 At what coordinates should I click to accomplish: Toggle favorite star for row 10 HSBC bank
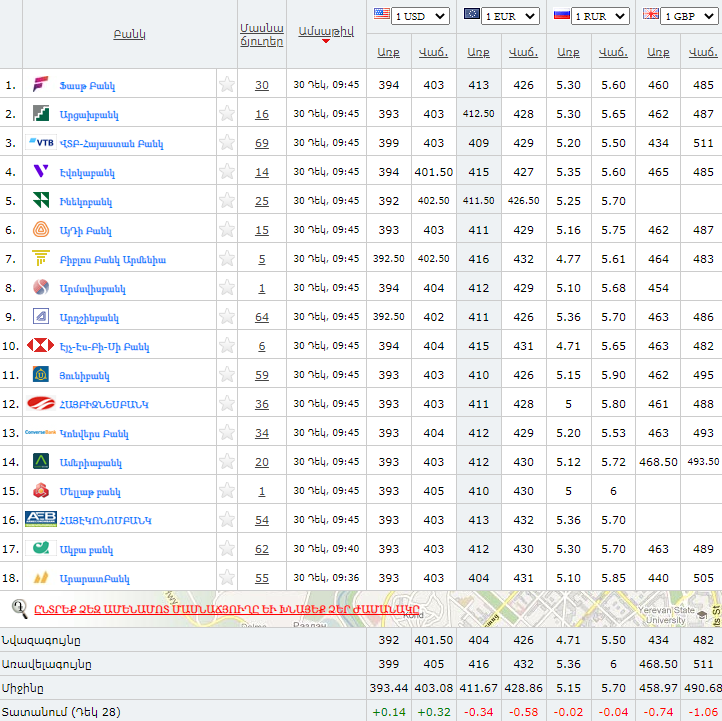pos(227,345)
